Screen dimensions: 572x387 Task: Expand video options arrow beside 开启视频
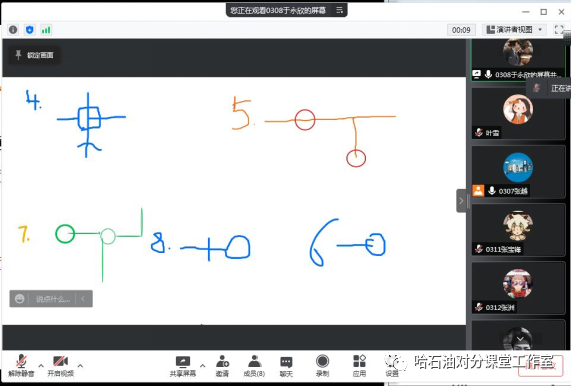80,365
